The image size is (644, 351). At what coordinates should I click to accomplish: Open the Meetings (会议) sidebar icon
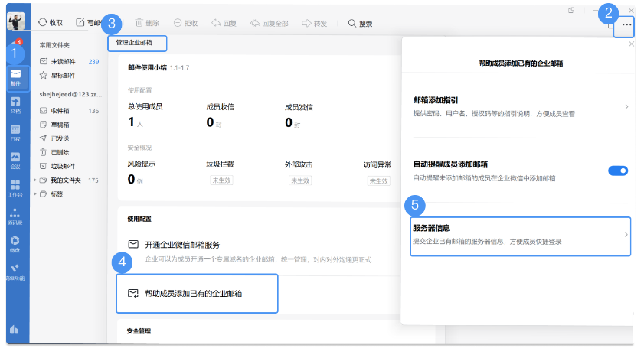coord(15,161)
